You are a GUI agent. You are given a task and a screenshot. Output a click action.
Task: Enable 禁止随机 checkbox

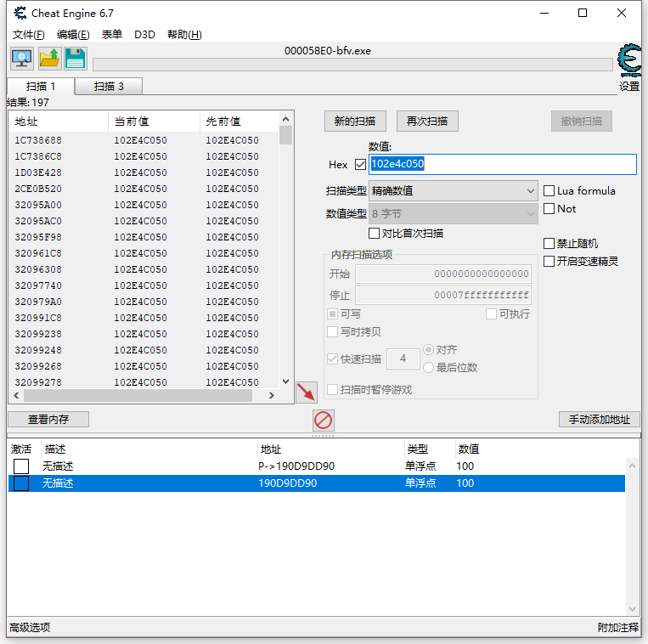point(549,244)
